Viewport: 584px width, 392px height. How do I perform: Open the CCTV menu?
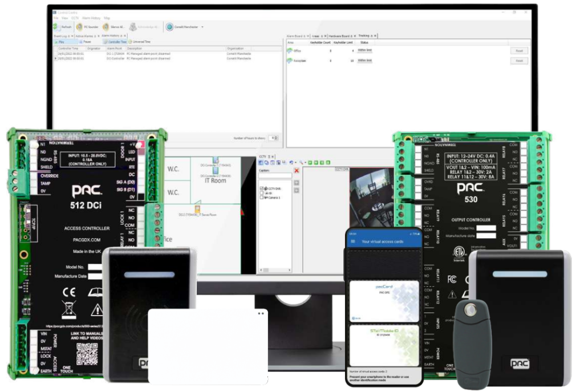tap(74, 17)
